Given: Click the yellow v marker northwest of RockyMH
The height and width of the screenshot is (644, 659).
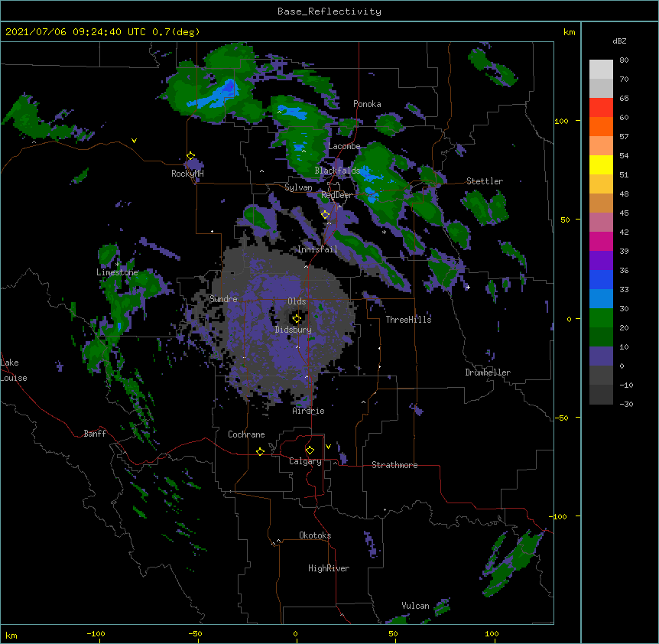Looking at the screenshot, I should click(x=134, y=141).
